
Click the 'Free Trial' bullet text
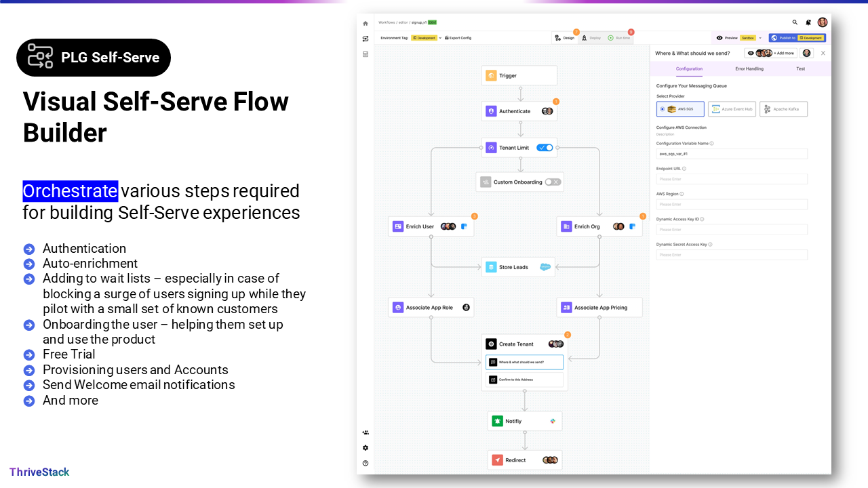click(69, 354)
